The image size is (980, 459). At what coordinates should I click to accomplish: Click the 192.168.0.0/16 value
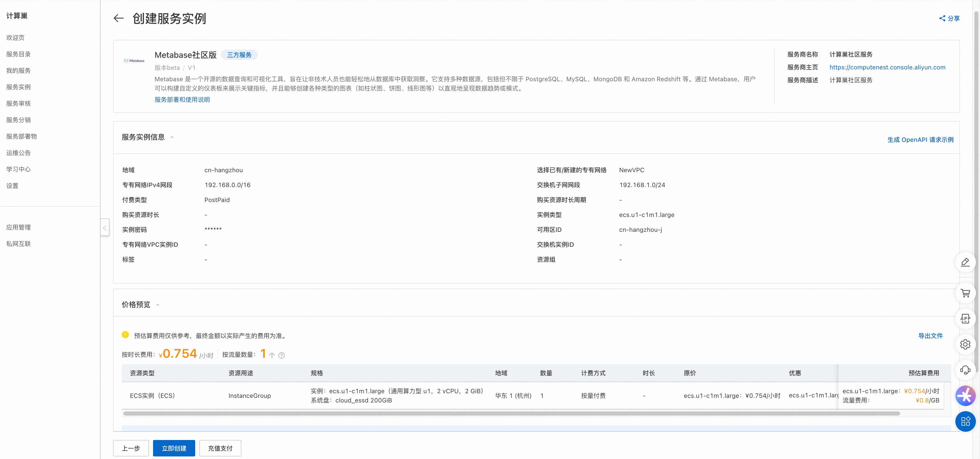coord(227,185)
